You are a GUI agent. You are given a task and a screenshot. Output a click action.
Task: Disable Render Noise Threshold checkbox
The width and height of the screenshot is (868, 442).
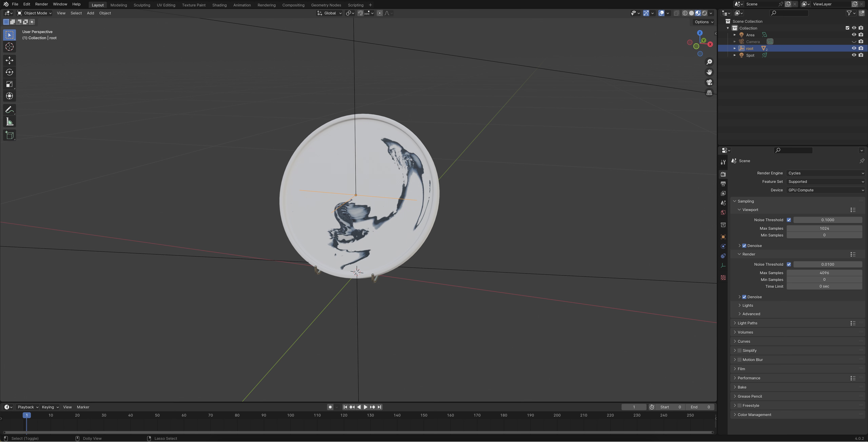(789, 264)
